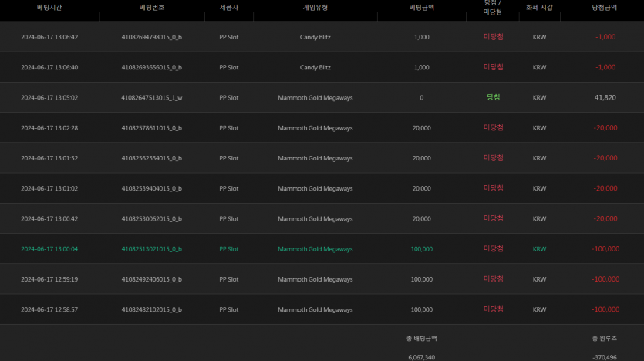
Task: Select bet number 41082539404015_0_b
Action: pyautogui.click(x=152, y=188)
